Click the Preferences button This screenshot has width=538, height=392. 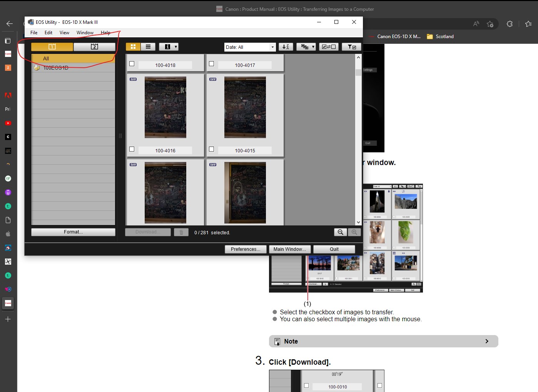[x=246, y=249]
